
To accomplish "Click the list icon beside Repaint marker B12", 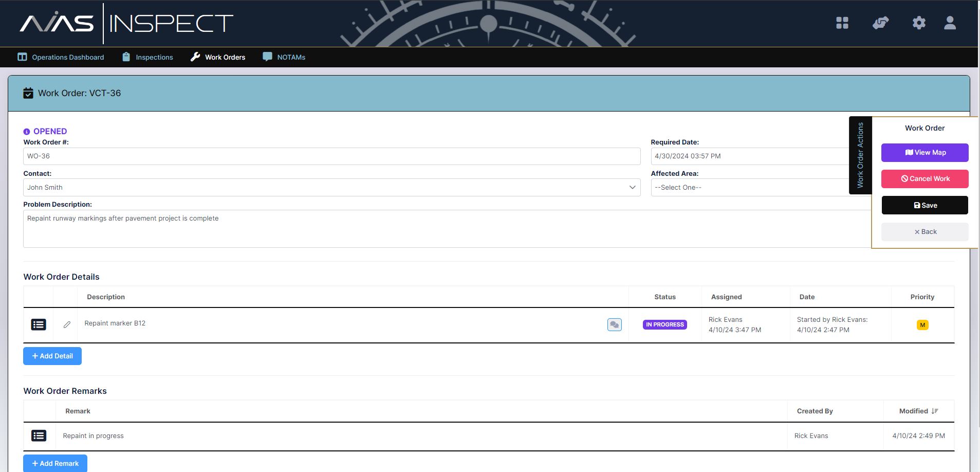I will (39, 324).
